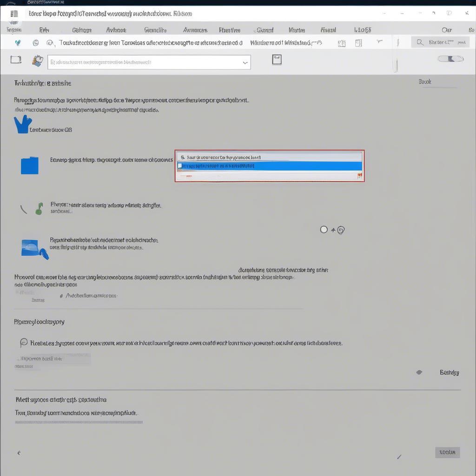The image size is (476, 476).
Task: Click the floppy-disk save icon right of combo box
Action: pos(277,59)
